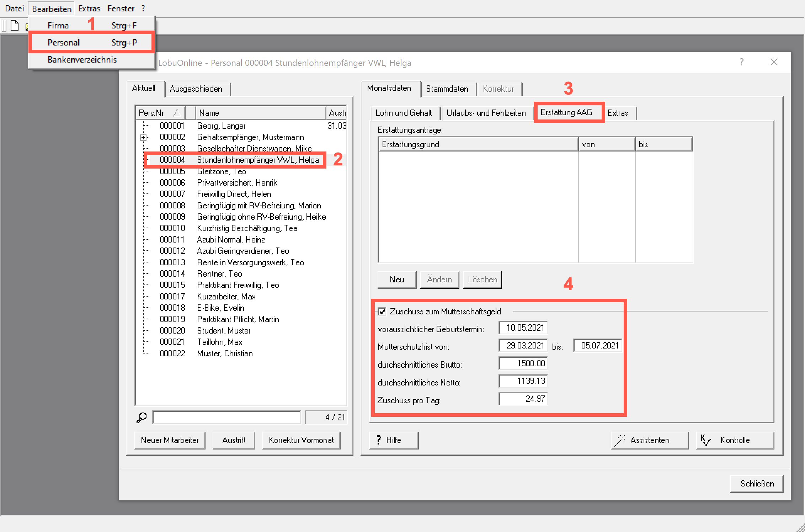Expand the 000002 Gehaltsempfänger tree node

coord(143,138)
